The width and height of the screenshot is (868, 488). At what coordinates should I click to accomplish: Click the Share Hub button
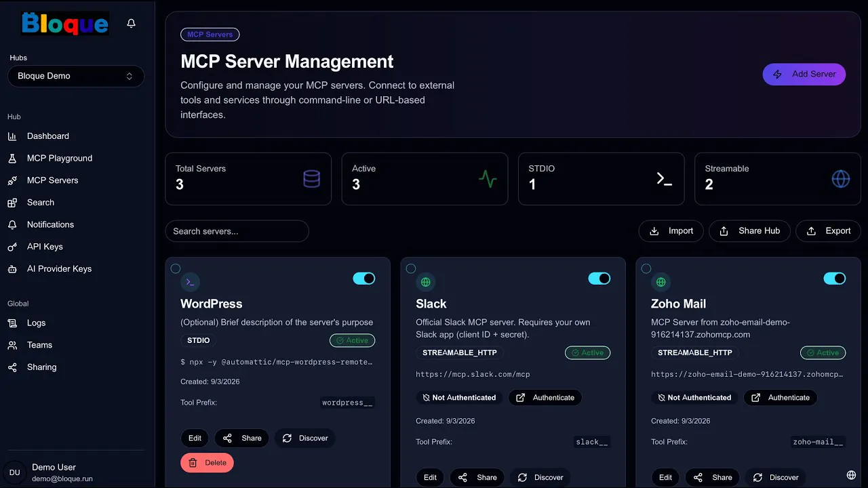(x=749, y=231)
